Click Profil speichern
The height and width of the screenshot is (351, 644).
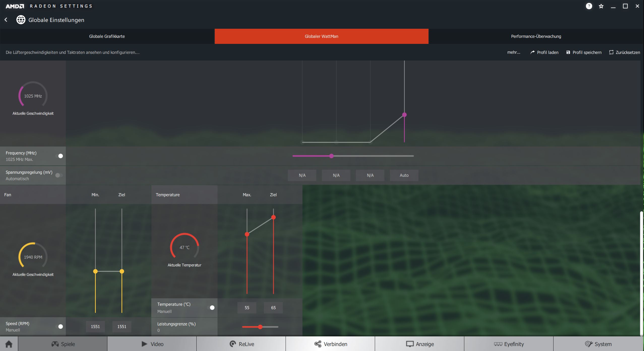pyautogui.click(x=584, y=52)
